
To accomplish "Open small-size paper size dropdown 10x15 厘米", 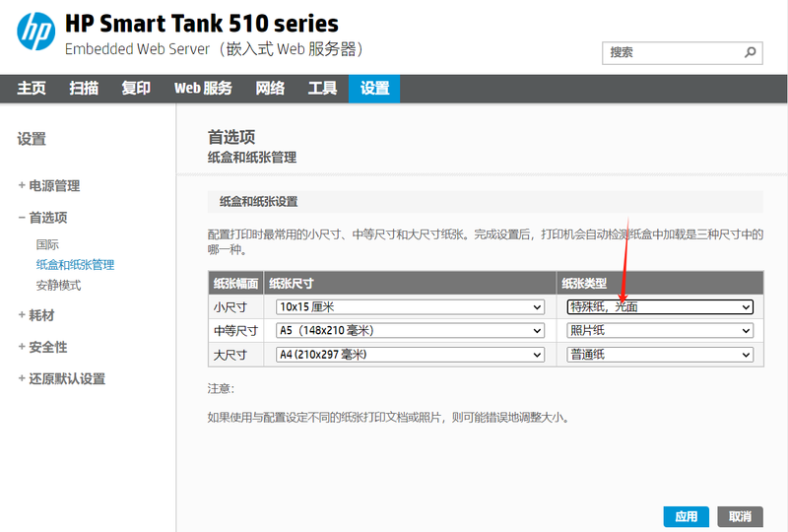I will 410,306.
